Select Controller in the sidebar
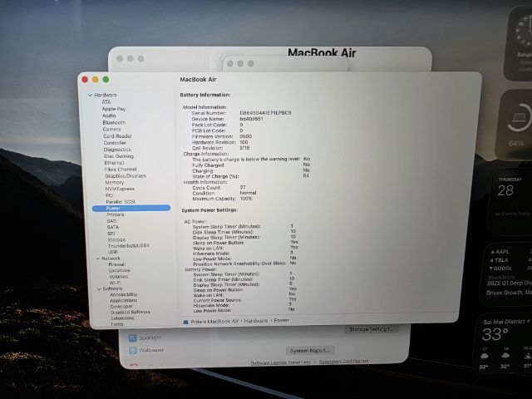 [115, 143]
